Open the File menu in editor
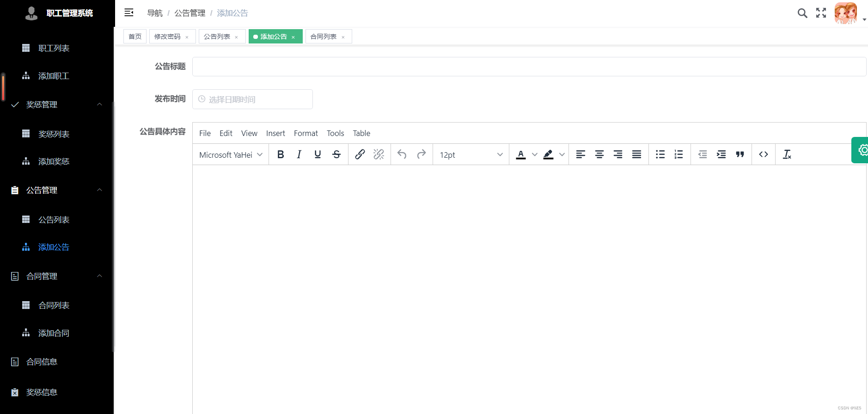868x414 pixels. [205, 133]
